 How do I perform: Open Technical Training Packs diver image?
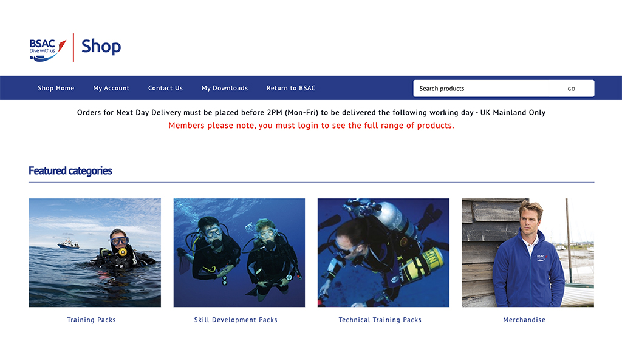pos(384,253)
